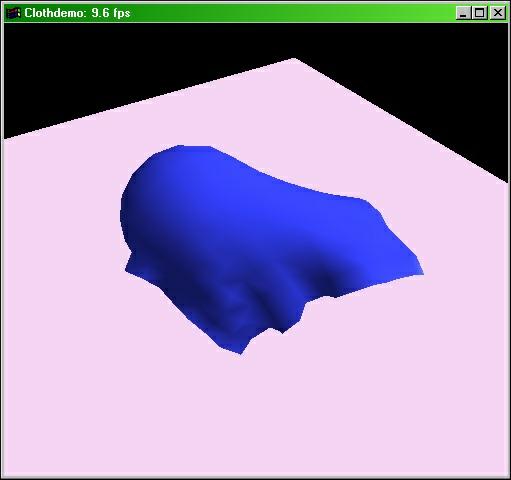The image size is (511, 480).
Task: Minimize the Clothdemo window
Action: pos(463,13)
